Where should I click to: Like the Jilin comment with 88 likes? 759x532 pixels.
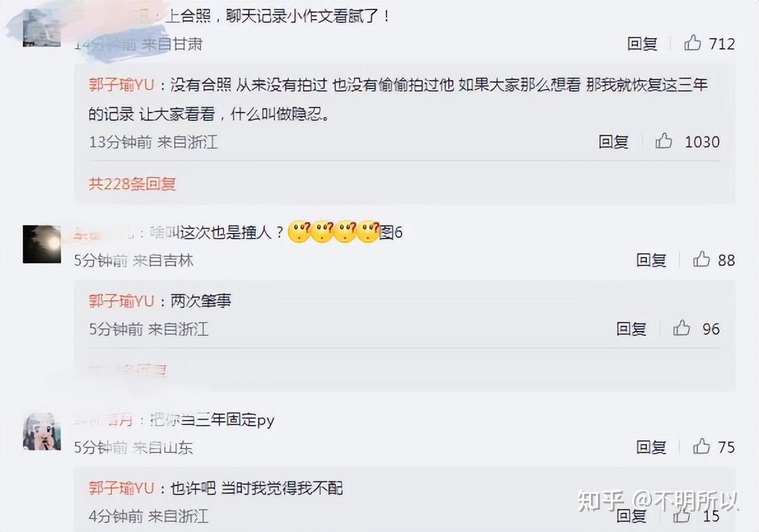click(702, 260)
